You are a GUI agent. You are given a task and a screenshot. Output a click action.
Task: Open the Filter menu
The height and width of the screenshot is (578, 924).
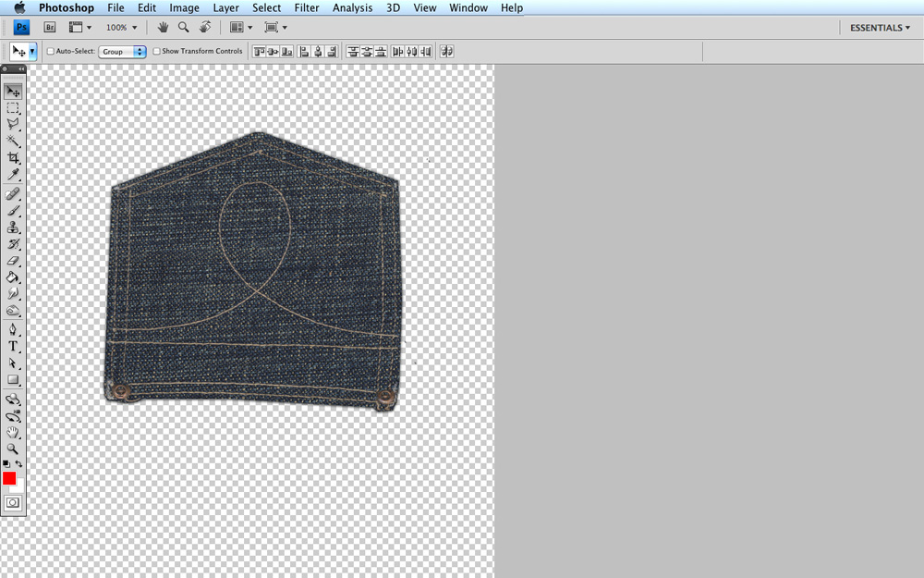306,7
